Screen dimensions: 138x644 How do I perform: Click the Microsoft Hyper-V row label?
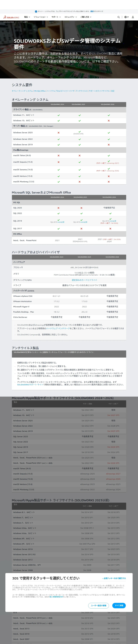(21, 307)
